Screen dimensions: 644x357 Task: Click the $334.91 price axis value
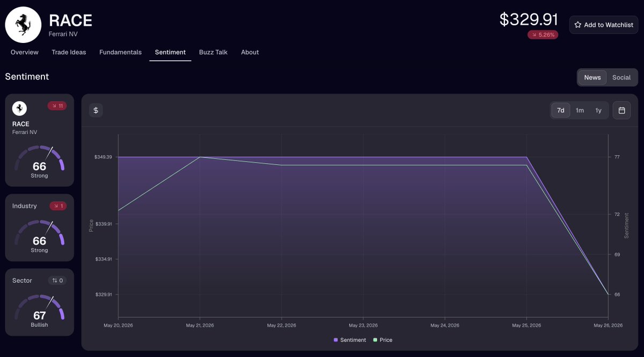[103, 259]
